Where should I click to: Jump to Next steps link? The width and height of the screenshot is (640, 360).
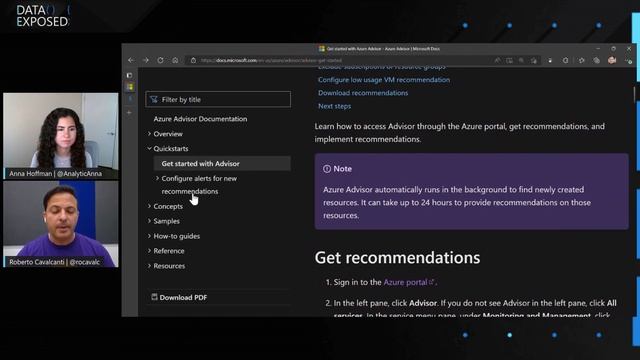coord(334,106)
